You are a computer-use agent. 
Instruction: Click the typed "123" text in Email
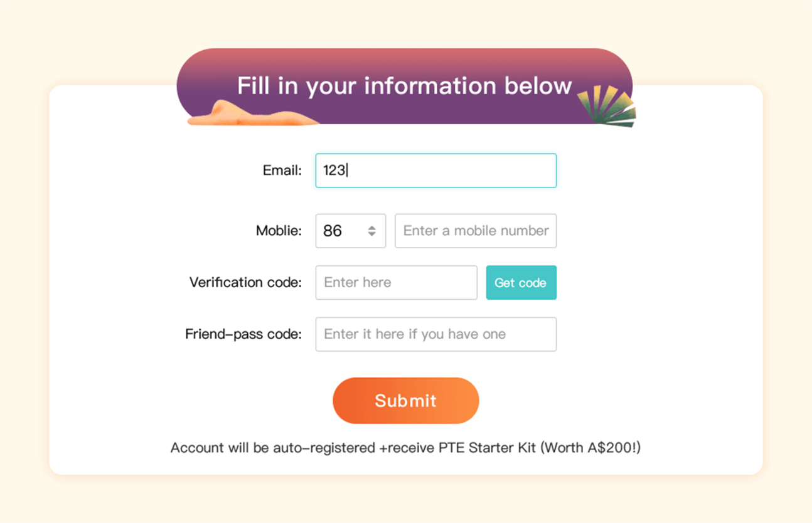[334, 171]
